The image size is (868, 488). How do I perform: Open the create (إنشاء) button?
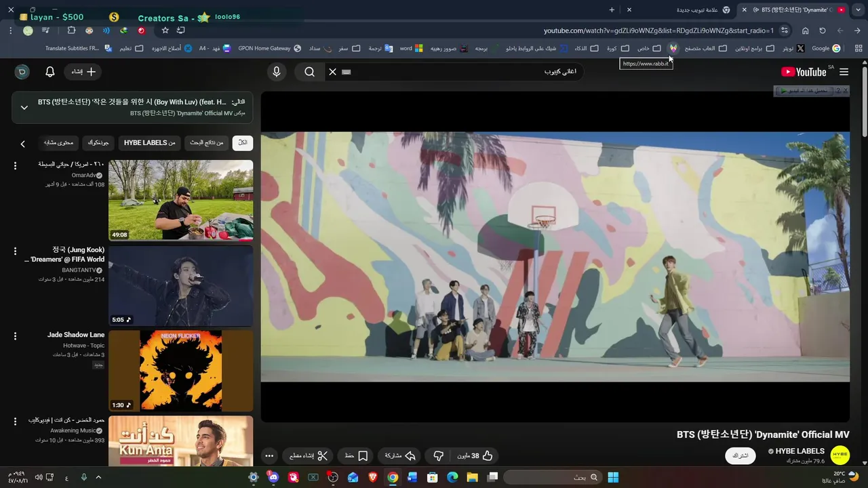tap(84, 72)
